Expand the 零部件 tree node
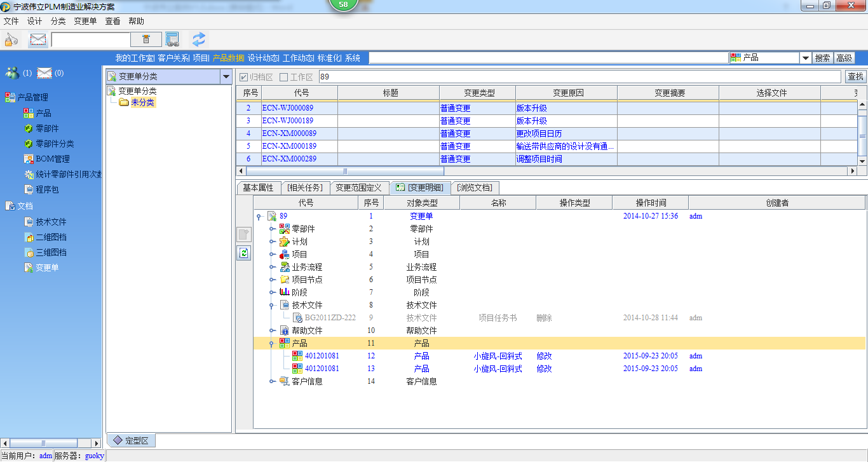Viewport: 868px width, 462px height. pyautogui.click(x=272, y=229)
